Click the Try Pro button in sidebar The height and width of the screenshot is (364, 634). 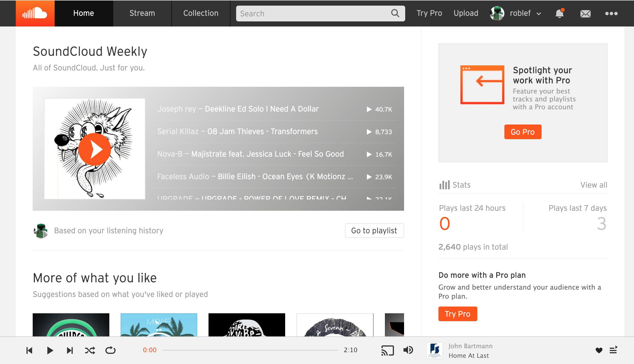click(458, 314)
